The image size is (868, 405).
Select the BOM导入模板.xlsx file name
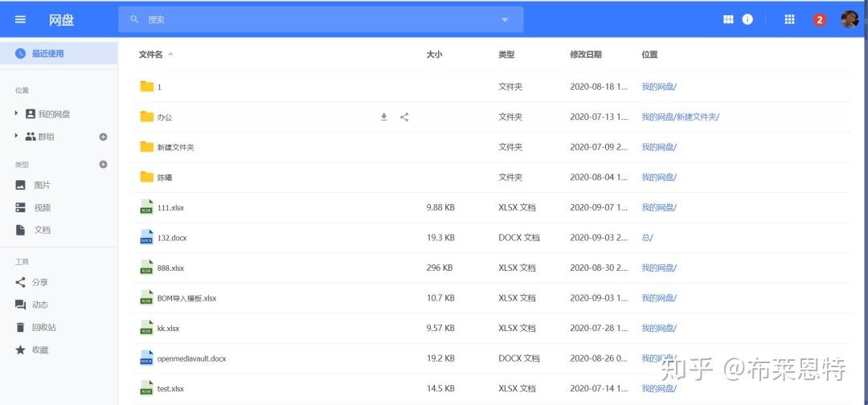coord(186,298)
